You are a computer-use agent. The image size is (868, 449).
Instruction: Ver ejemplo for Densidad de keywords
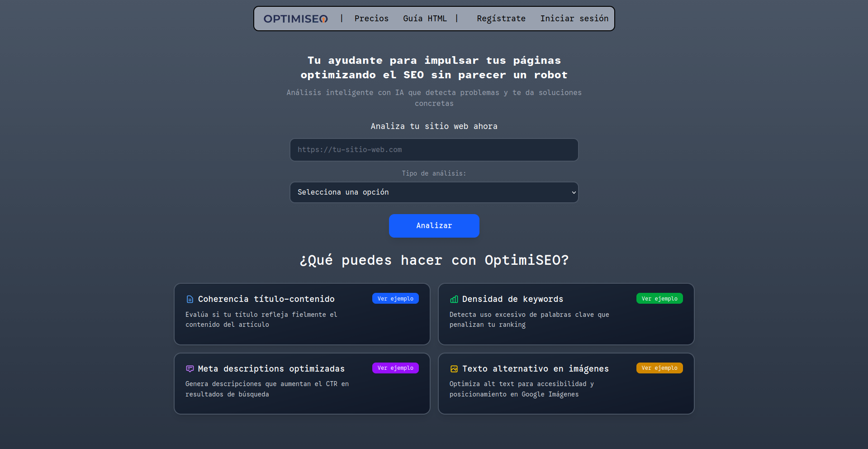[659, 299]
